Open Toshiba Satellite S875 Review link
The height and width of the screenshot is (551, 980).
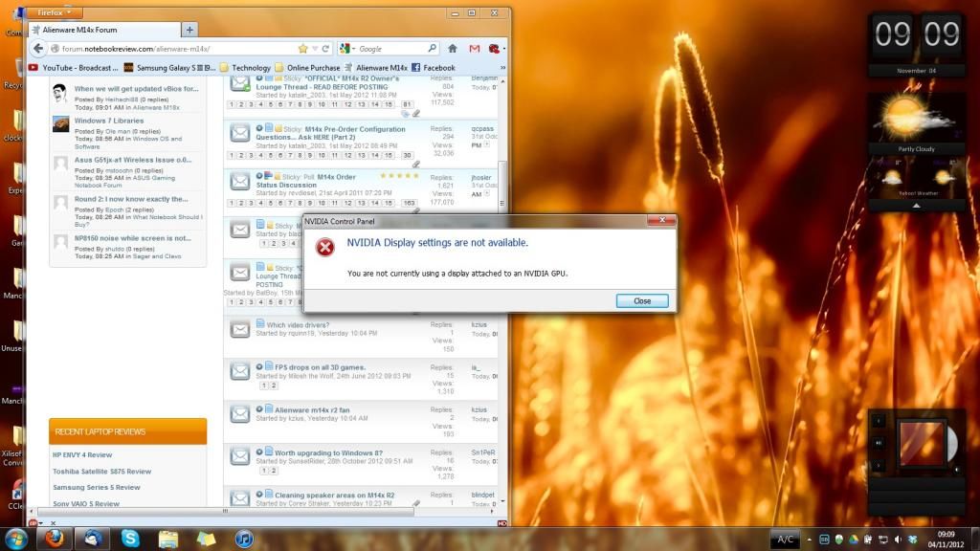coord(101,471)
